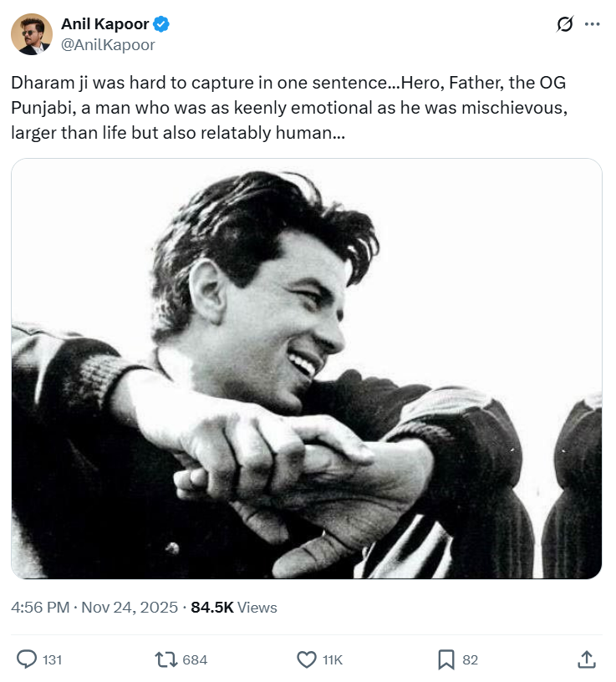Check the 684 repost count

pos(194,659)
